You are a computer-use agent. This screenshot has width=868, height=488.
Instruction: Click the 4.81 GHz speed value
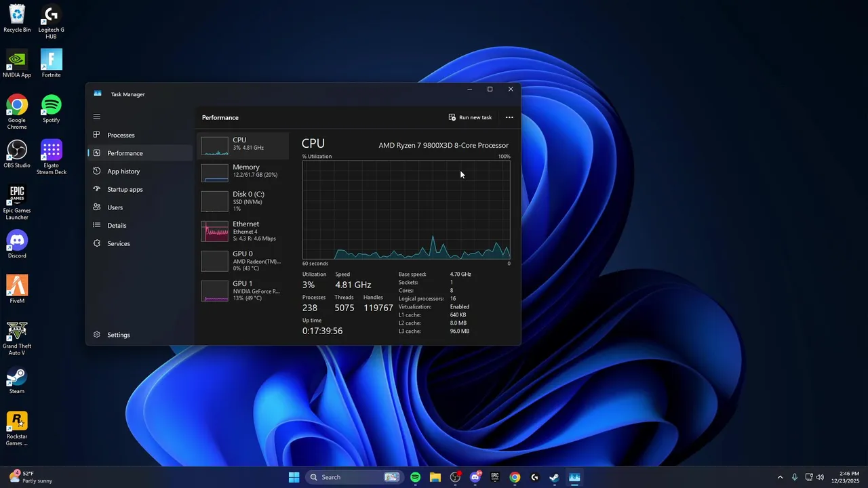353,285
